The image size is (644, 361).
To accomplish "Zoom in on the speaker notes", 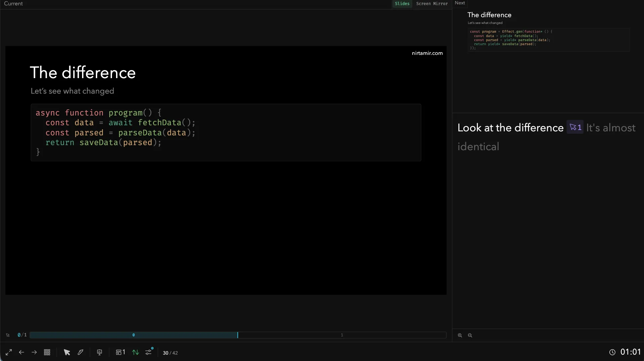I will 460,335.
